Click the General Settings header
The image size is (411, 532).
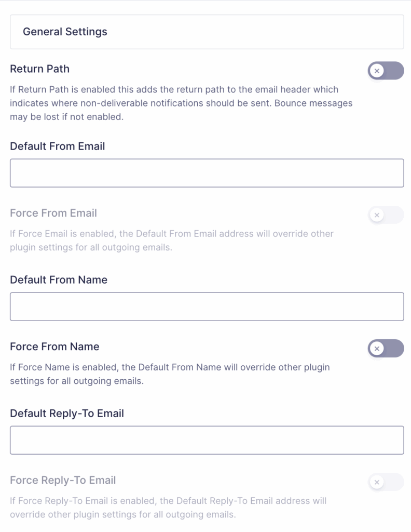pos(65,32)
